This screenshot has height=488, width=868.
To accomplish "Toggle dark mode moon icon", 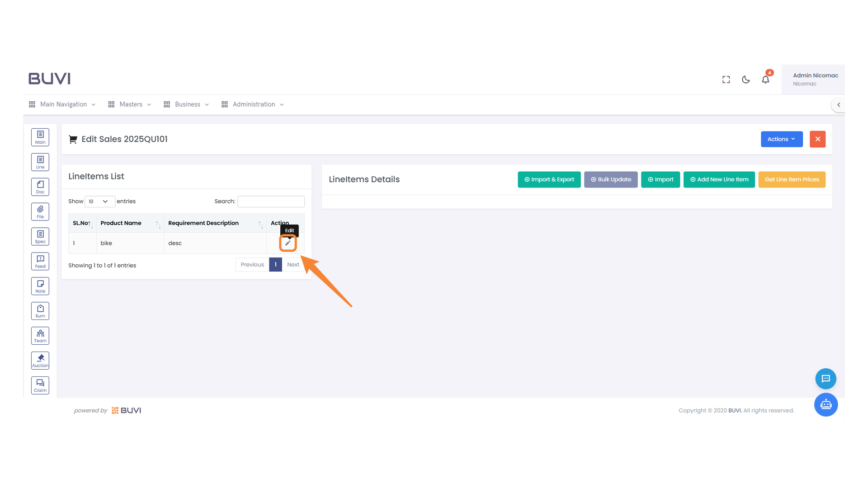I will [x=746, y=80].
